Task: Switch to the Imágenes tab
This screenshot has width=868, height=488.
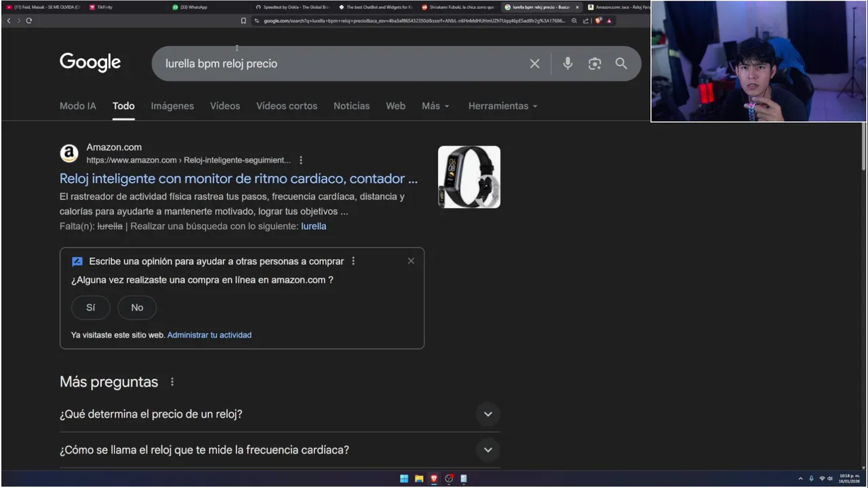Action: 172,106
